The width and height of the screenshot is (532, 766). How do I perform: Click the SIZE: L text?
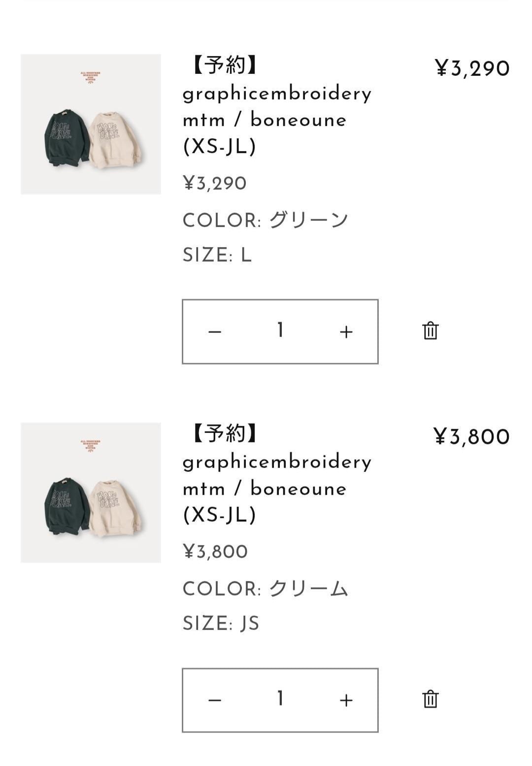[x=217, y=255]
